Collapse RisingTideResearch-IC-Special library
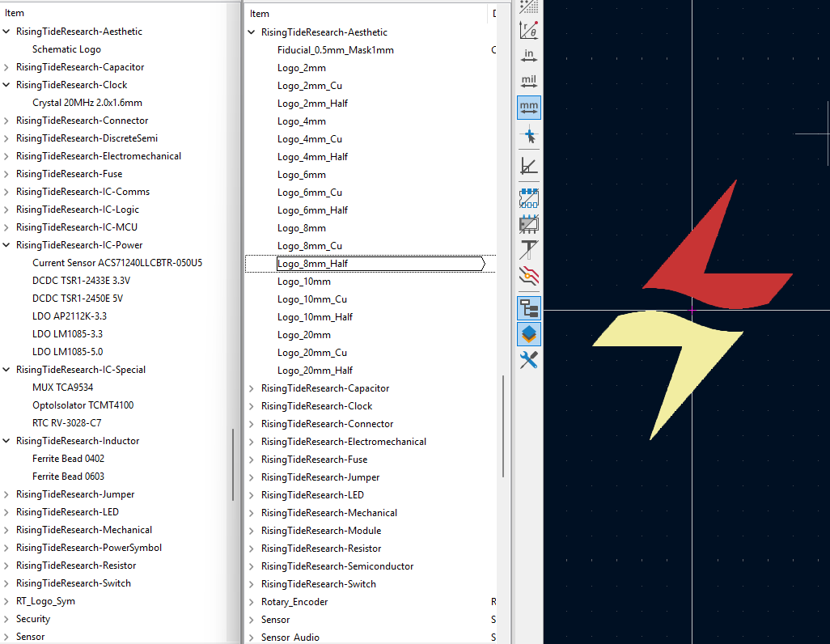This screenshot has width=830, height=644. click(6, 370)
